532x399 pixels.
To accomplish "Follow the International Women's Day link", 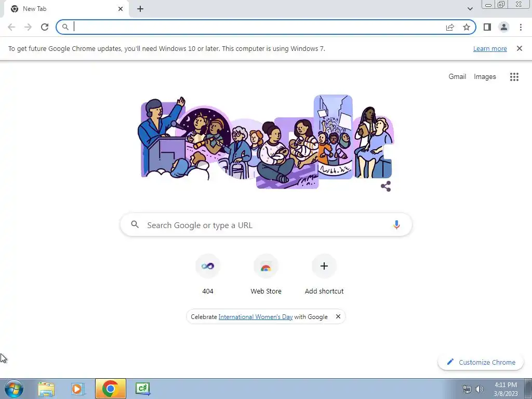I will click(256, 317).
